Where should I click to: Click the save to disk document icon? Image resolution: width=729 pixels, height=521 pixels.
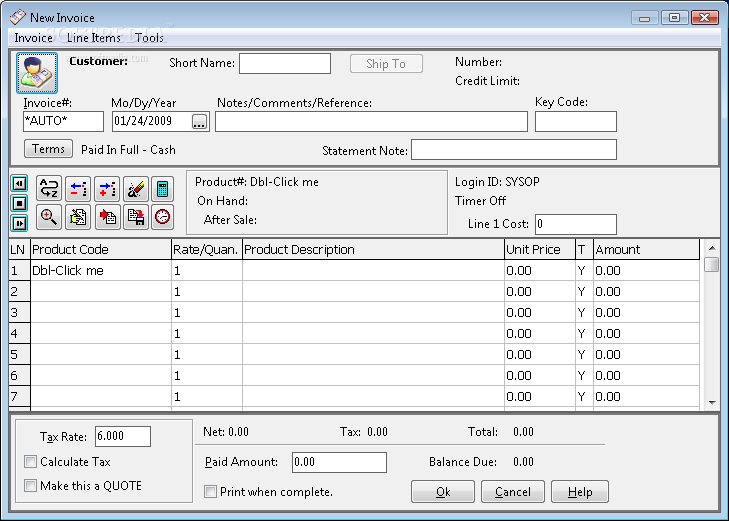click(136, 217)
